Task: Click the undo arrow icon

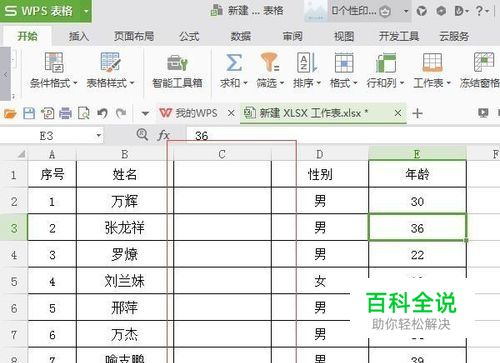Action: point(102,114)
